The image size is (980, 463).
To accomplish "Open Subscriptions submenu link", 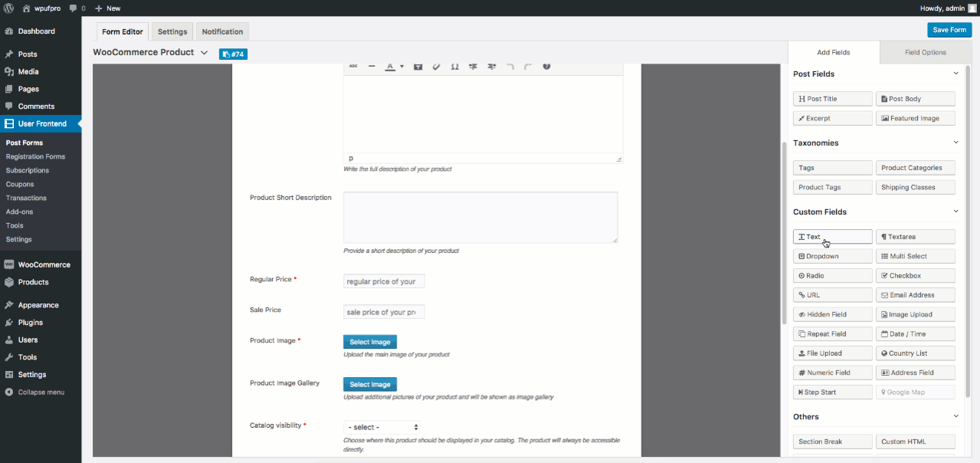I will [x=28, y=170].
